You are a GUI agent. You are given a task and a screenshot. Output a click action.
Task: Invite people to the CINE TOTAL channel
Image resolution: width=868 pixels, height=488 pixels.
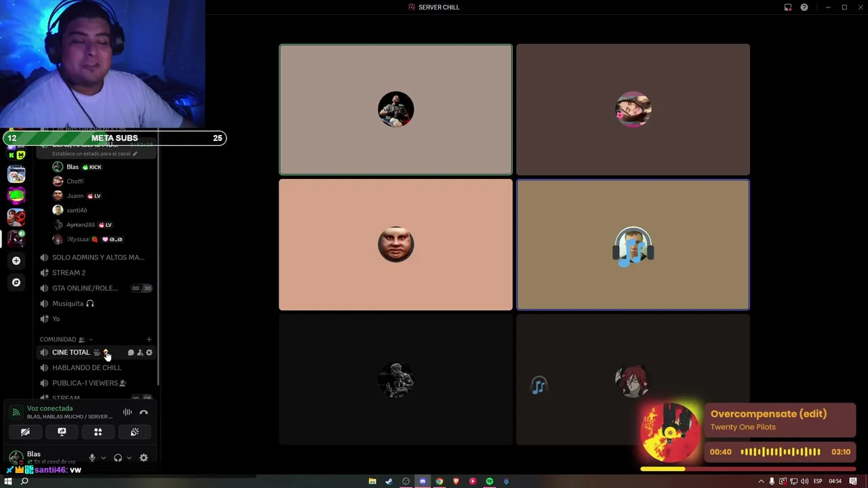(x=140, y=352)
